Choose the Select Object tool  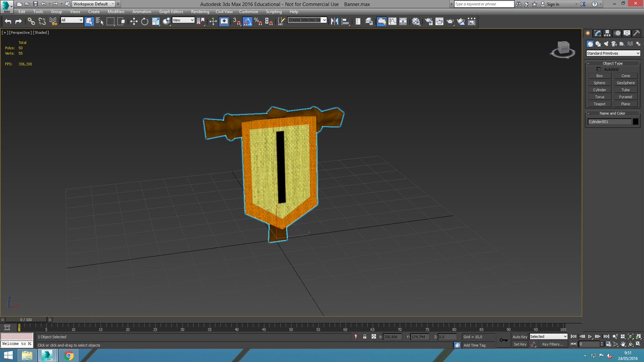tap(89, 21)
